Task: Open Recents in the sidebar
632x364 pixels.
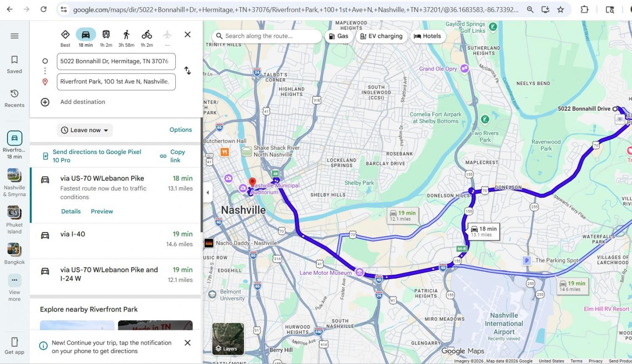Action: click(14, 98)
